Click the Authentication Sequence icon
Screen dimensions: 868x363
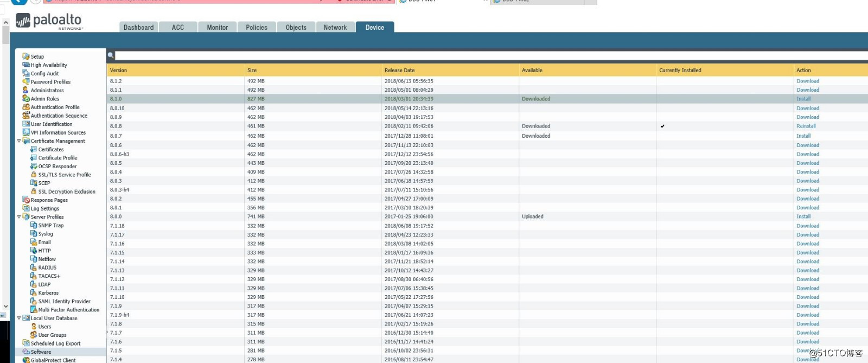pyautogui.click(x=25, y=116)
